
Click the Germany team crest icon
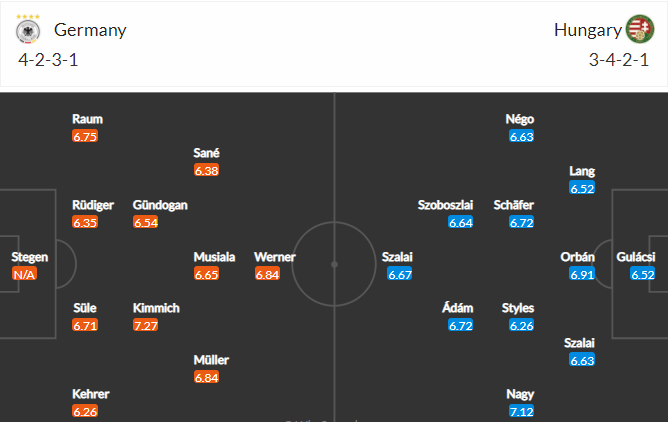28,29
